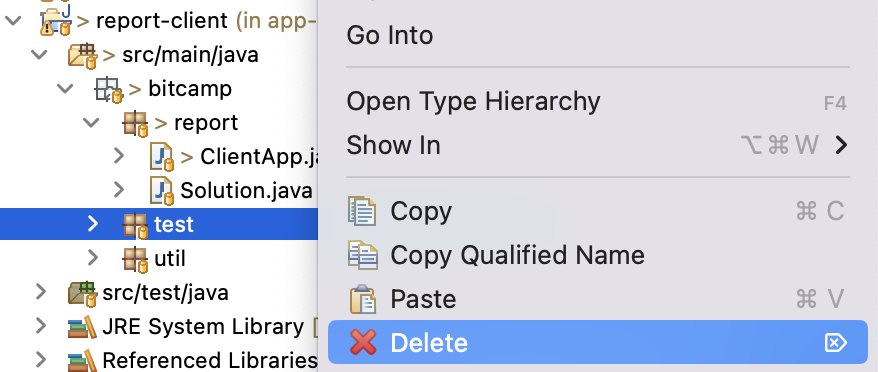Choose Delete from context menu
This screenshot has width=878, height=372.
[x=597, y=342]
